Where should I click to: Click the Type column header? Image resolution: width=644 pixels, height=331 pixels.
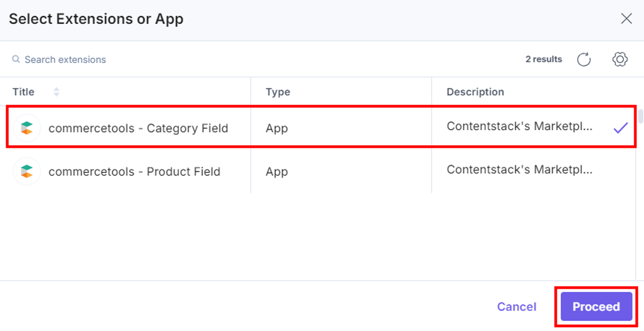coord(278,92)
